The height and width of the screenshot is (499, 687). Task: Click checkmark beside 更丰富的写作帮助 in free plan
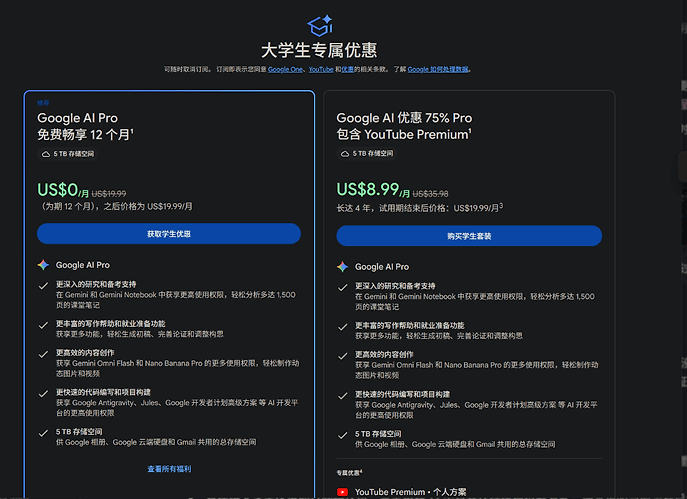(x=43, y=325)
